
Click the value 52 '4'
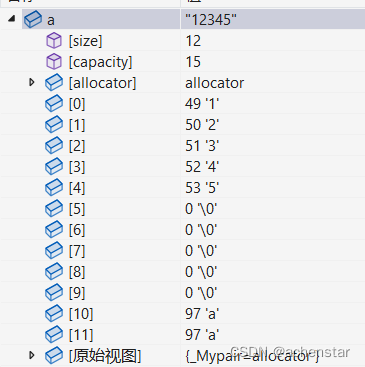point(202,167)
